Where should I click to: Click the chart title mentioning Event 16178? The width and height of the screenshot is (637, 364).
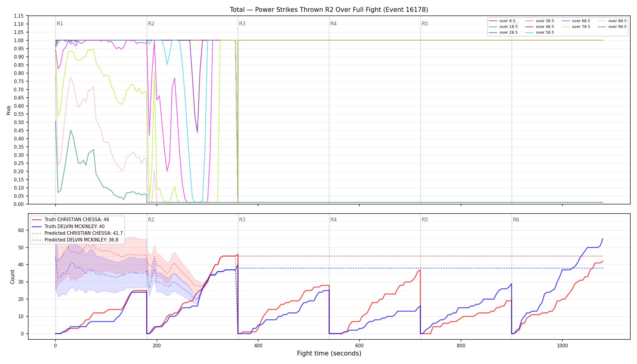point(329,10)
